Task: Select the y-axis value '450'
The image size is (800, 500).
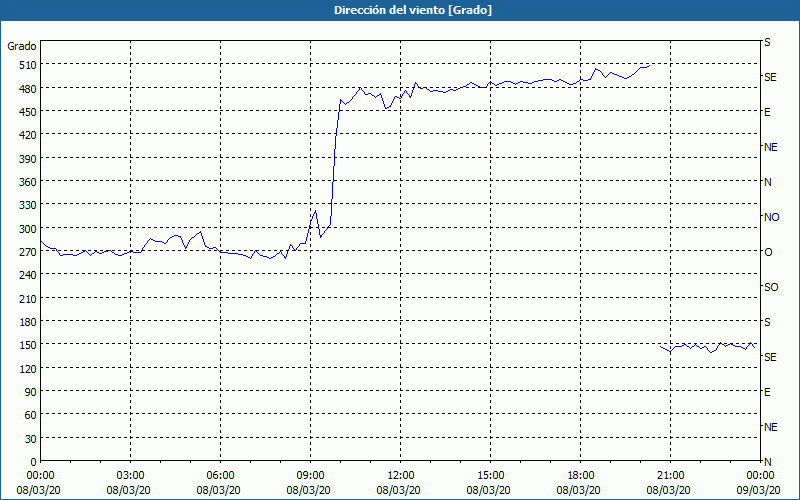Action: click(28, 112)
